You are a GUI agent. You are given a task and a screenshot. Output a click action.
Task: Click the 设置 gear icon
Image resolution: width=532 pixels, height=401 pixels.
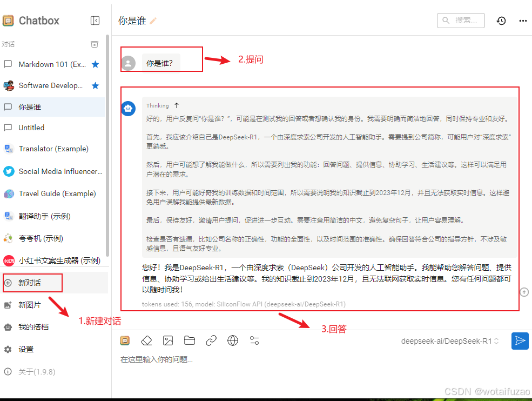click(x=8, y=349)
